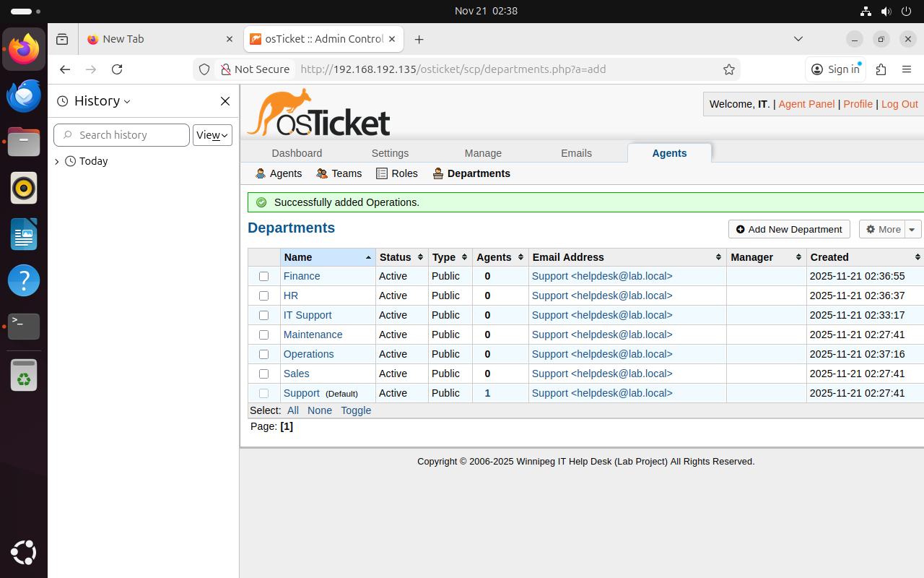Open the Profile link
Screen dimensions: 924x578
pos(858,104)
